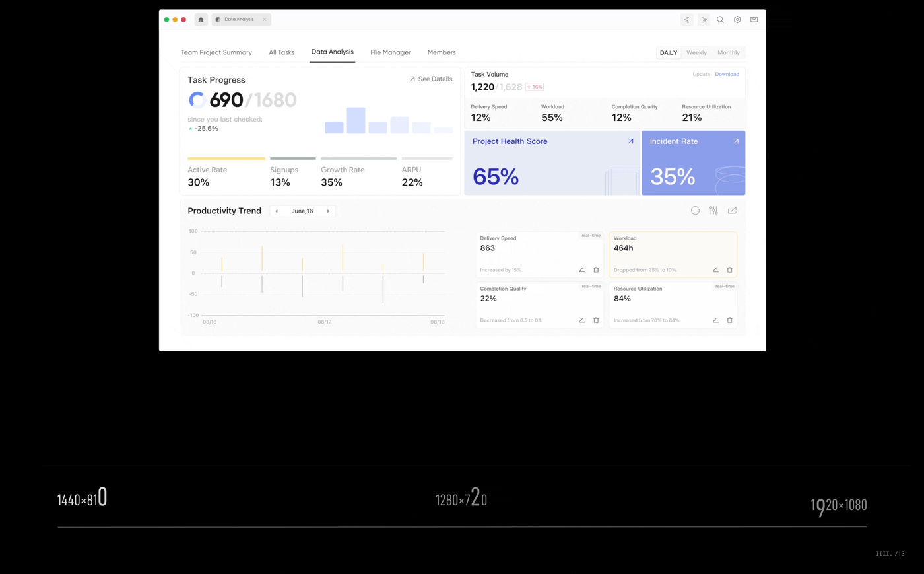The width and height of the screenshot is (924, 574).
Task: Click the ARPU progress bar
Action: (427, 159)
